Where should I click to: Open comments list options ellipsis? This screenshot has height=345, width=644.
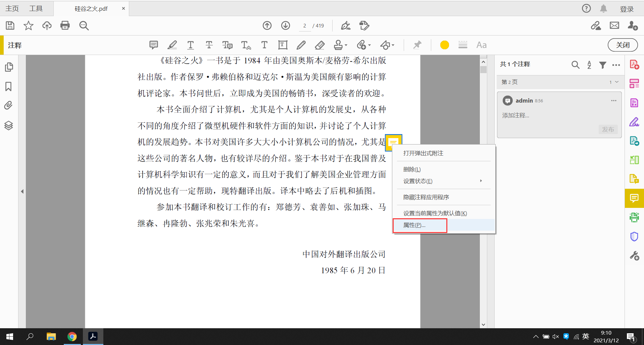(616, 65)
